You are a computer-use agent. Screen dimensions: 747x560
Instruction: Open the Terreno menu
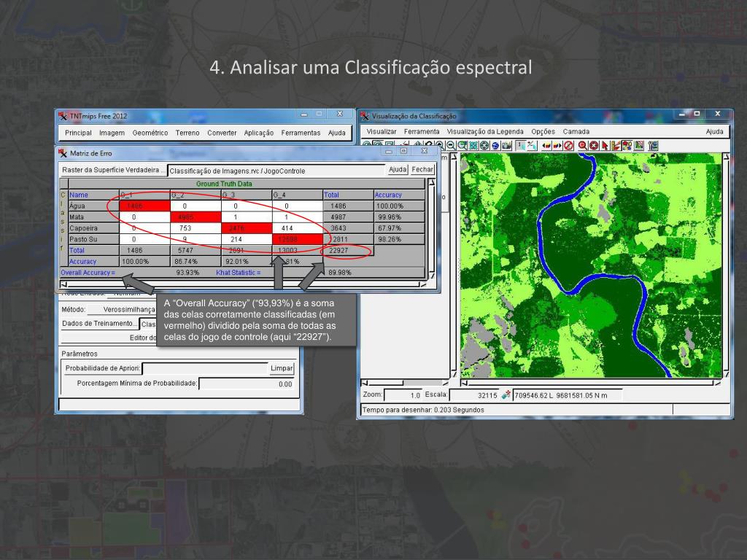click(x=187, y=133)
